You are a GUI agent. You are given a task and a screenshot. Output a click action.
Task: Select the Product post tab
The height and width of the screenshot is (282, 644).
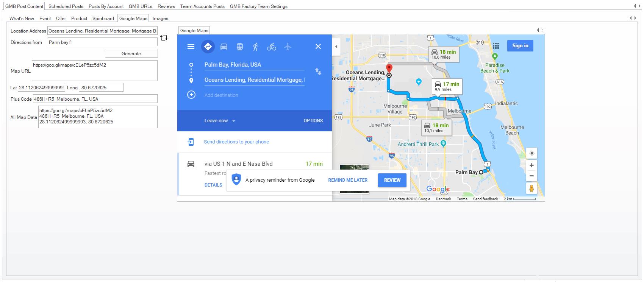coord(79,18)
